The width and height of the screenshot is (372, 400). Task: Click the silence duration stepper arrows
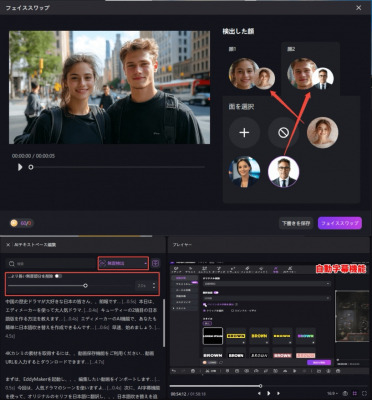coord(154,286)
